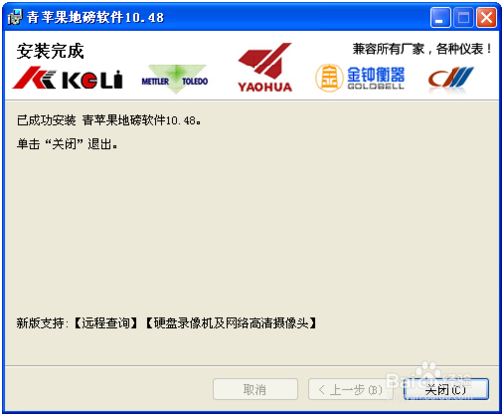Click the 【硬盘录像机及网络高清摄像头】 text
The image size is (504, 416).
(x=231, y=323)
